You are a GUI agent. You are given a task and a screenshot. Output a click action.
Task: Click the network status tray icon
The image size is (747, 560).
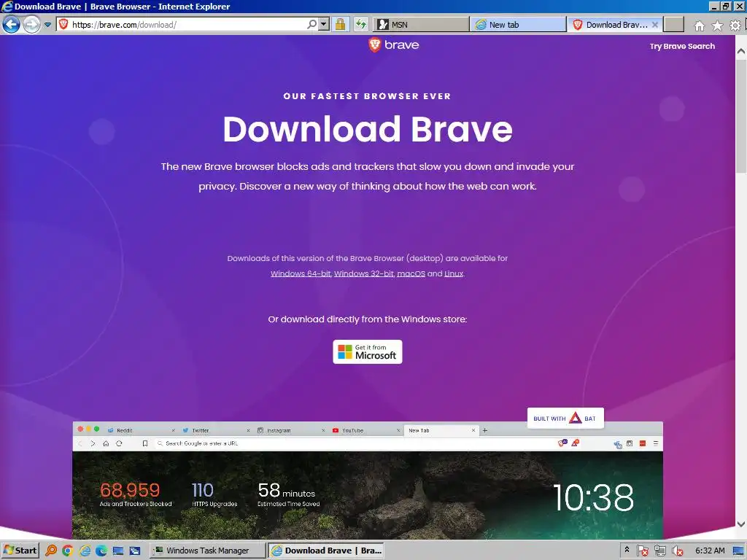[x=659, y=551]
